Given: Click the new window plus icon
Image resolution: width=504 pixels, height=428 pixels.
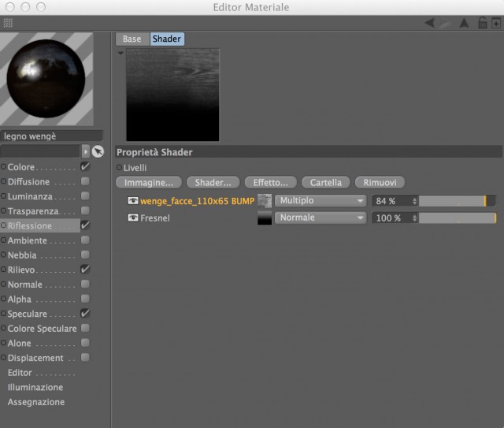Looking at the screenshot, I should point(496,24).
